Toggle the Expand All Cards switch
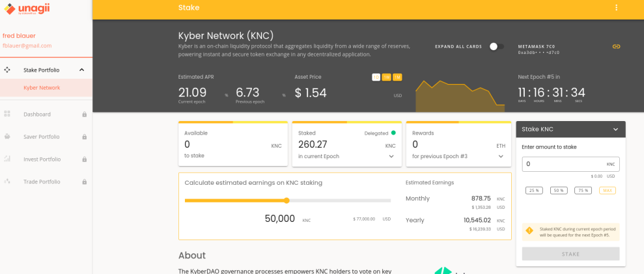 click(x=497, y=46)
